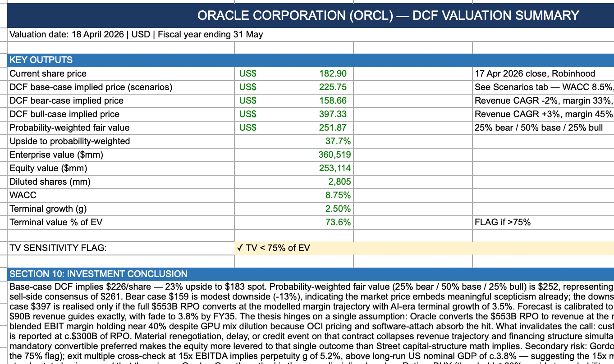
Task: Select the 'ORACLE CORPORATION (ORCL) — DCF VALUATION SUMMARY' title
Action: point(388,15)
